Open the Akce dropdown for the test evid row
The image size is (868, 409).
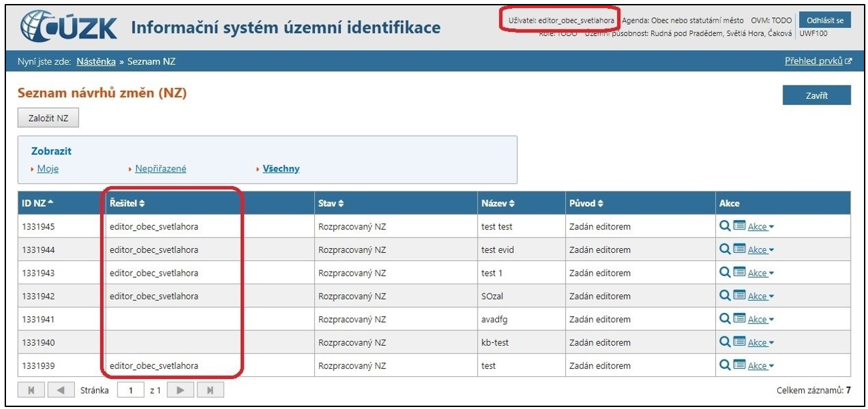coord(761,250)
